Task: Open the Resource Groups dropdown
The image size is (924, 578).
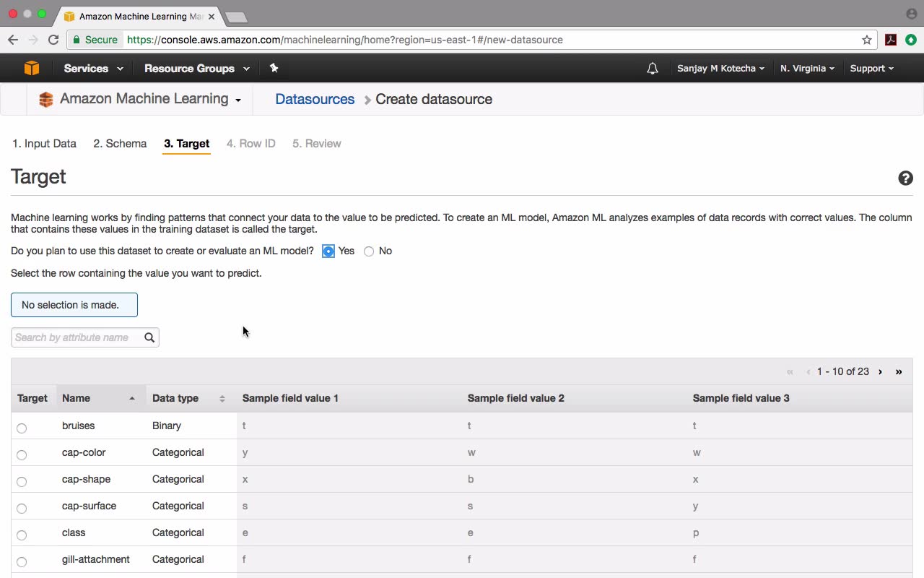Action: (196, 69)
